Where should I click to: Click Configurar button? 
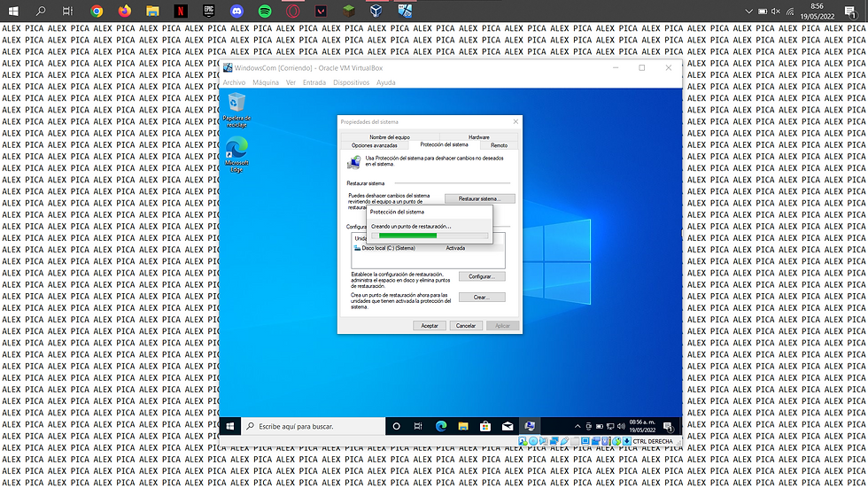point(482,276)
